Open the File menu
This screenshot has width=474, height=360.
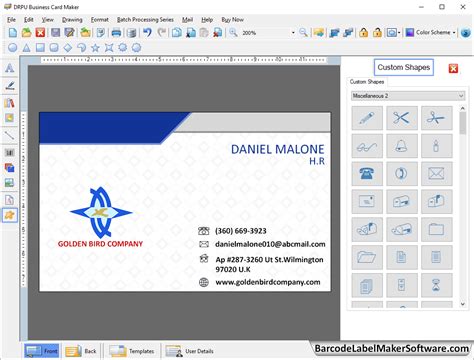click(x=11, y=20)
